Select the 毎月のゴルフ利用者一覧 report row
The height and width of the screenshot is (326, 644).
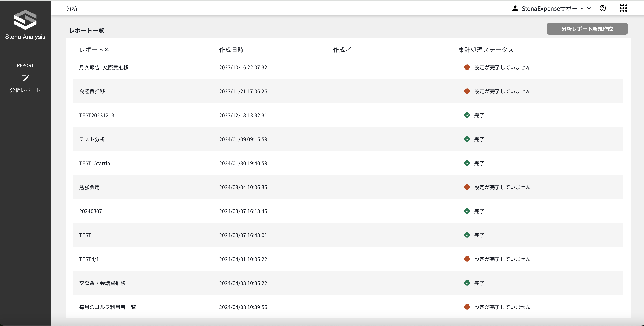pyautogui.click(x=107, y=307)
